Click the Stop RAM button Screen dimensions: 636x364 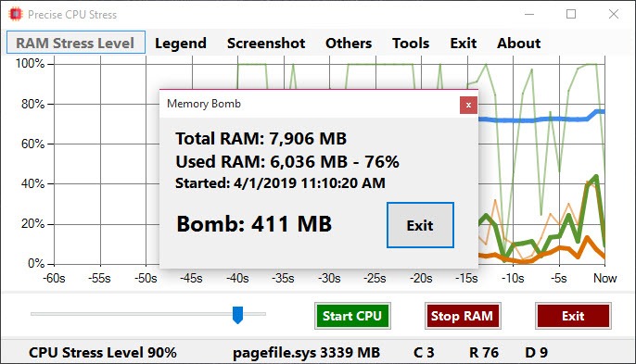[x=463, y=316]
